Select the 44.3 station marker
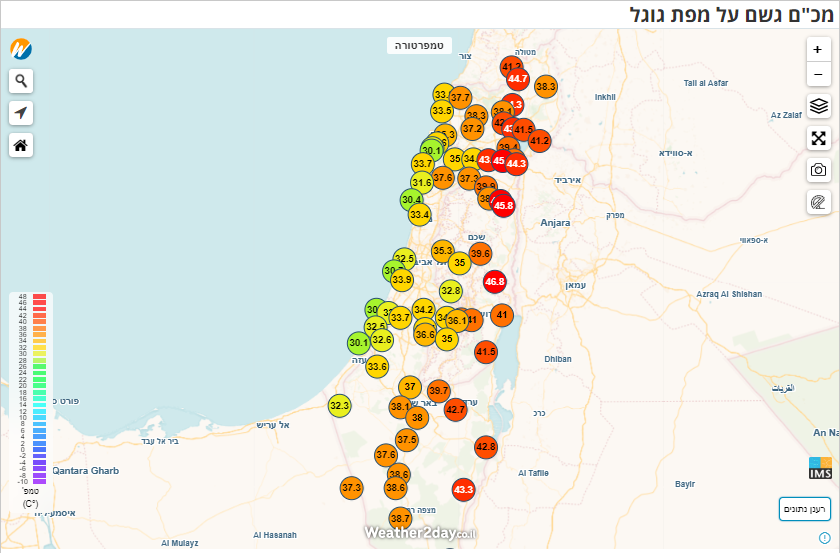The height and width of the screenshot is (553, 840). pos(516,163)
